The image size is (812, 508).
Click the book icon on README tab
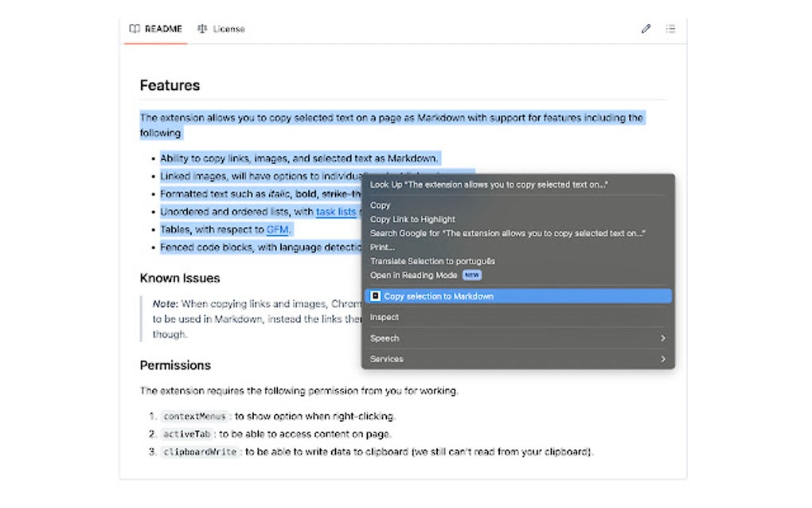tap(135, 29)
